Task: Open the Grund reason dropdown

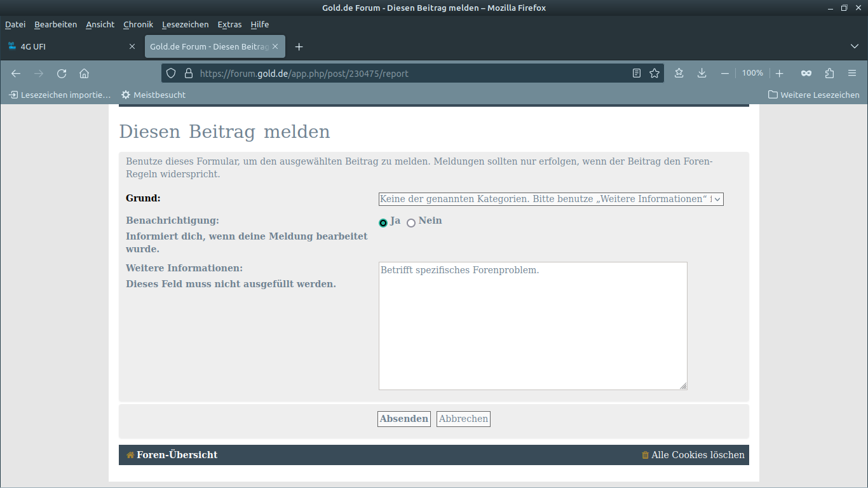Action: 551,199
